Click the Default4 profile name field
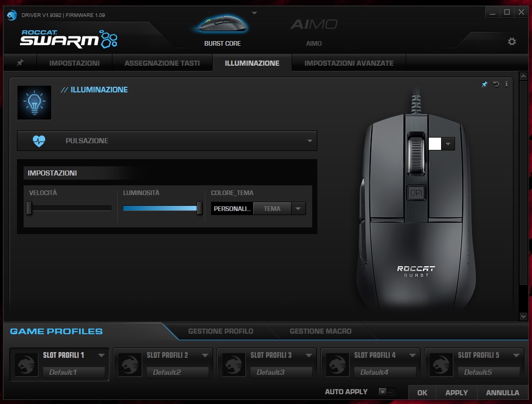This screenshot has height=404, width=532. coord(385,372)
